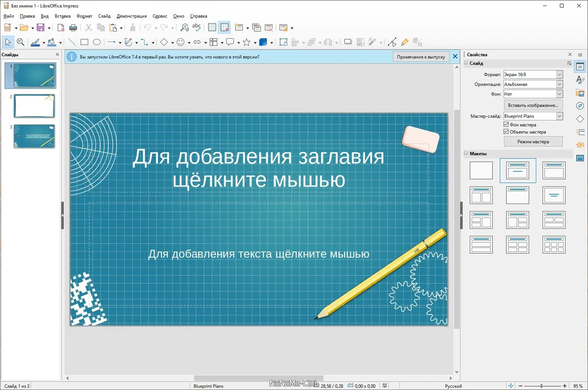Open the Файл menu
The width and height of the screenshot is (588, 390).
pos(9,16)
